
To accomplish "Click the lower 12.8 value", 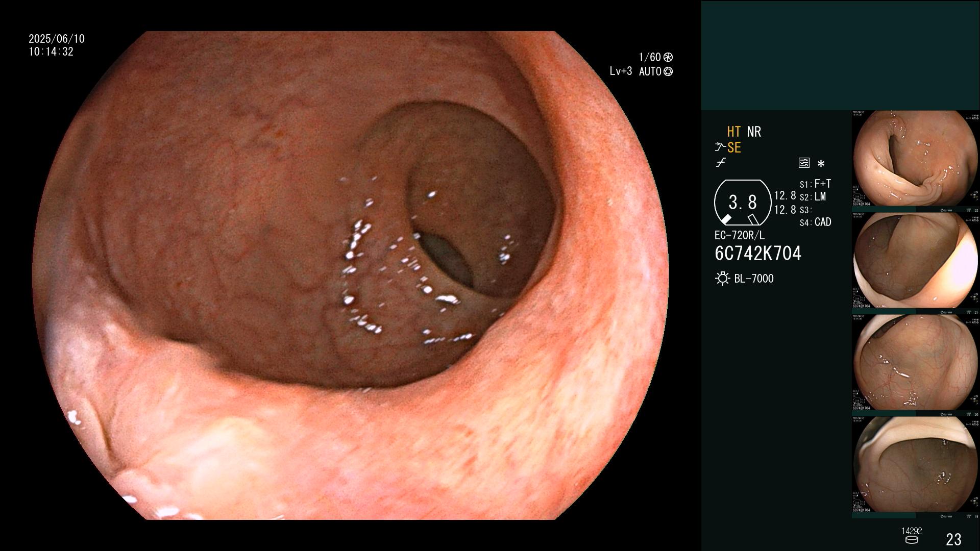I will [785, 210].
